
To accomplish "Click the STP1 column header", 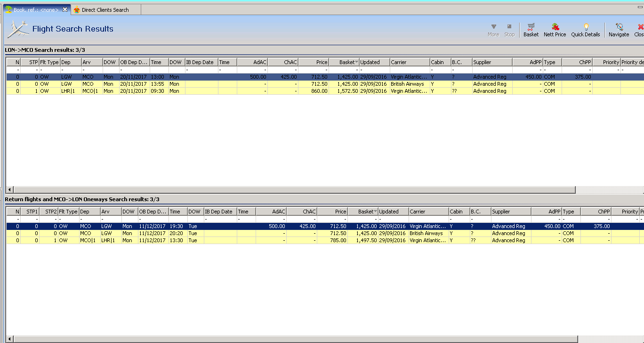I will (30, 212).
